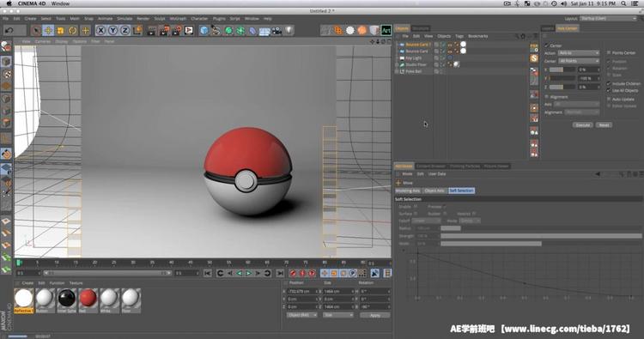Switch to the Objects tab

[x=402, y=28]
